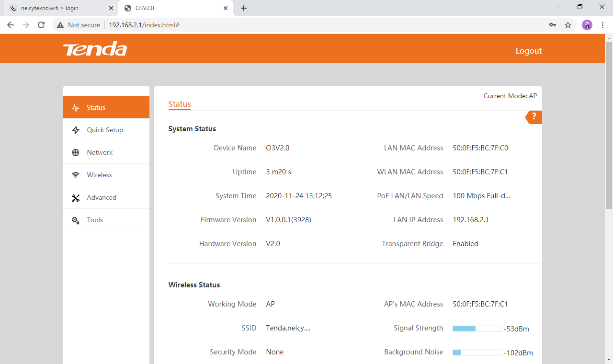The image size is (613, 364).
Task: Select the O3V2.0 browser tab
Action: 176,8
